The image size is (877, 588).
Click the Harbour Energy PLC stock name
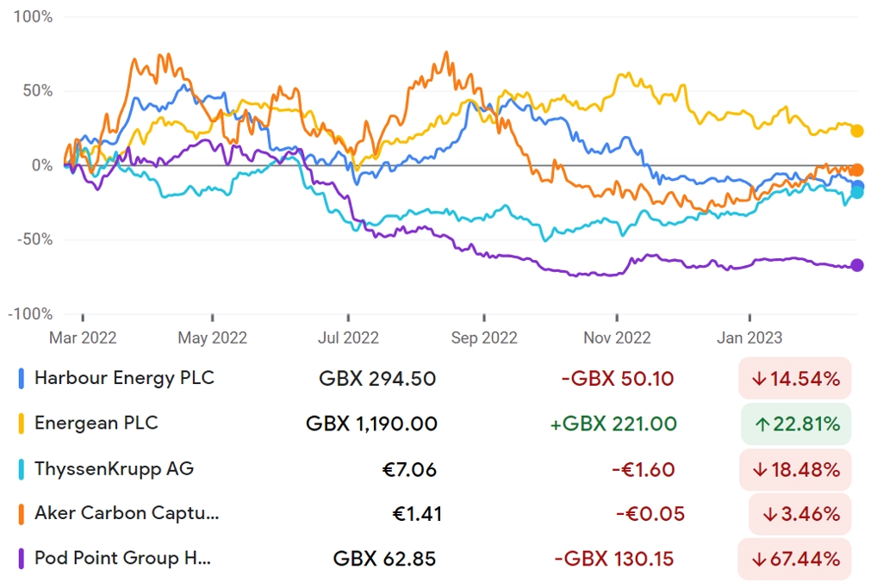[124, 379]
